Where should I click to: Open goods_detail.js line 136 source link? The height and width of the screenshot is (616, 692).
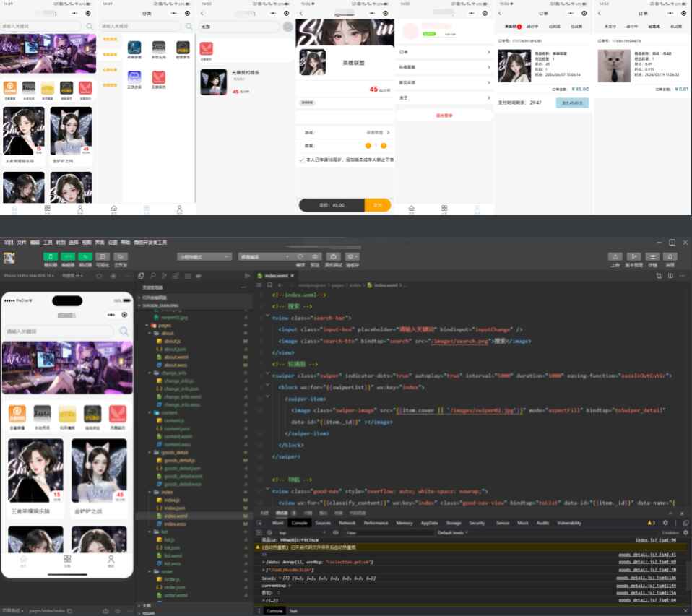point(646,577)
